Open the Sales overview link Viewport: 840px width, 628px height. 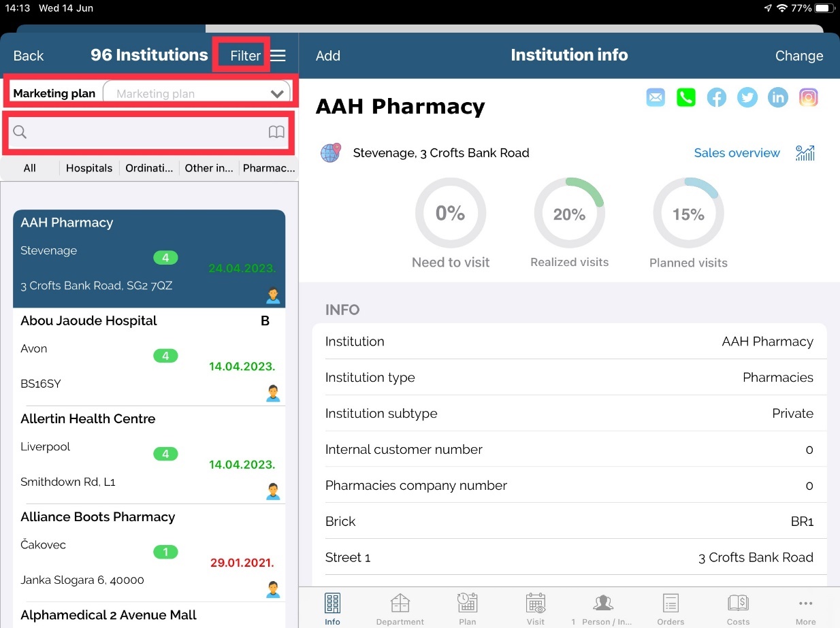pyautogui.click(x=737, y=153)
